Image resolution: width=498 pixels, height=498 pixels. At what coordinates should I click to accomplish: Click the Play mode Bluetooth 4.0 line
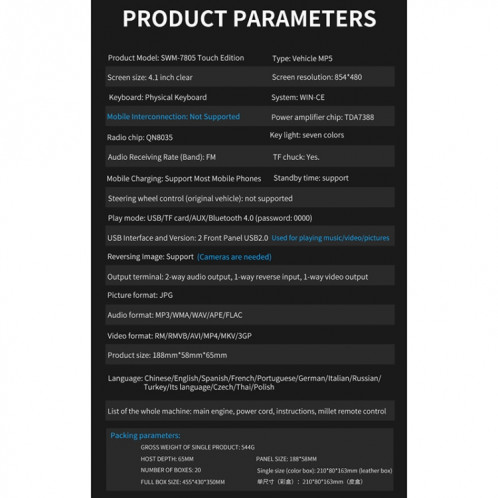(210, 218)
